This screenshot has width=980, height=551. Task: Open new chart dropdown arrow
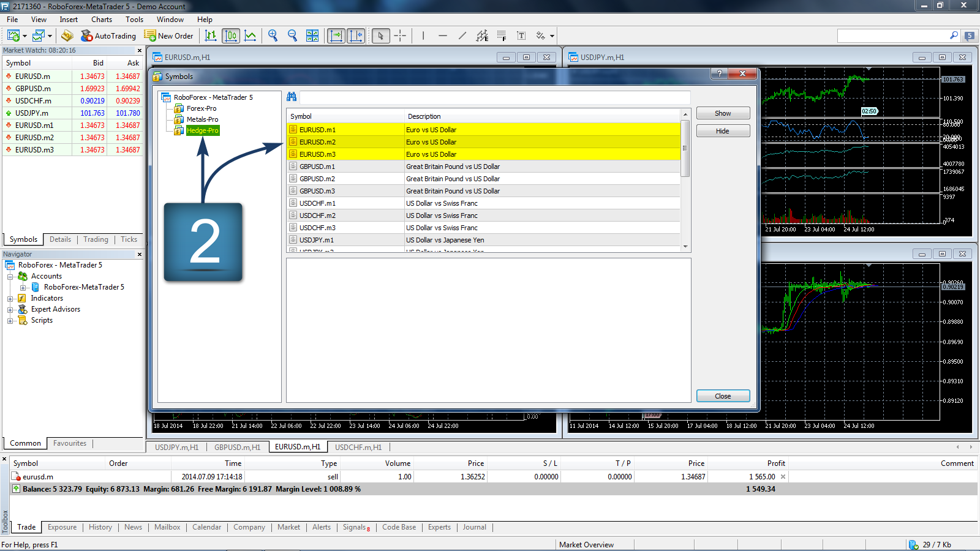point(24,36)
